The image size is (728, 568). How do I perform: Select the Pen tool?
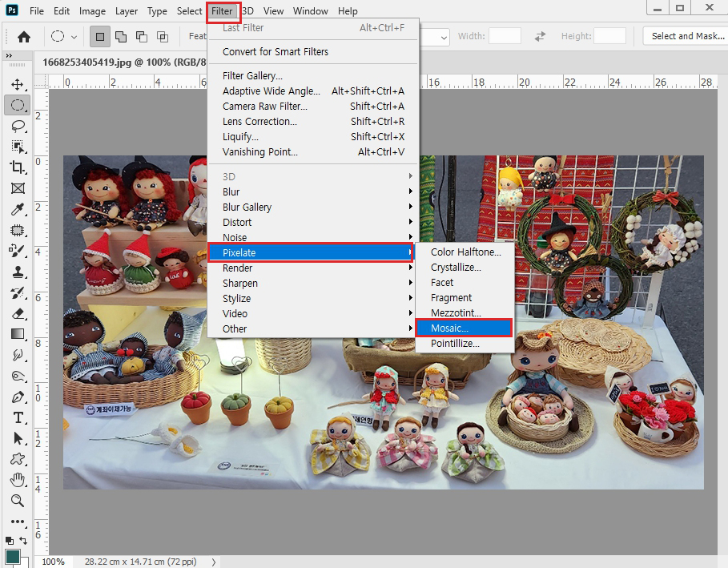(x=17, y=397)
